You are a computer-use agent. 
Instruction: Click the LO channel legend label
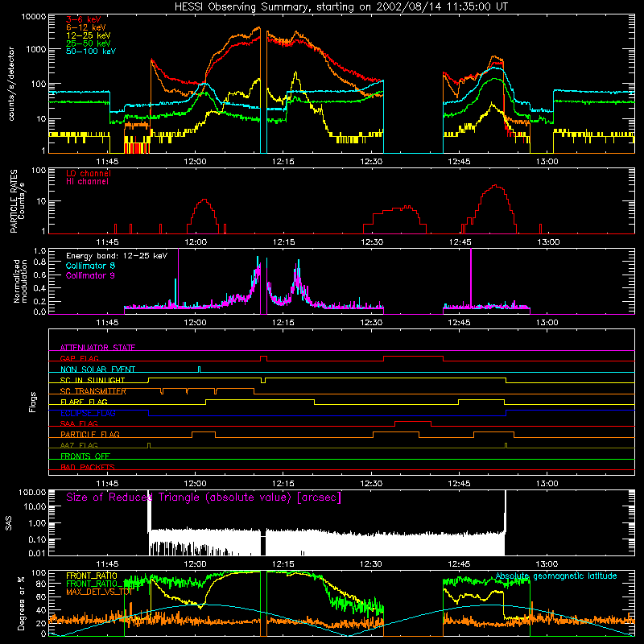(x=89, y=173)
